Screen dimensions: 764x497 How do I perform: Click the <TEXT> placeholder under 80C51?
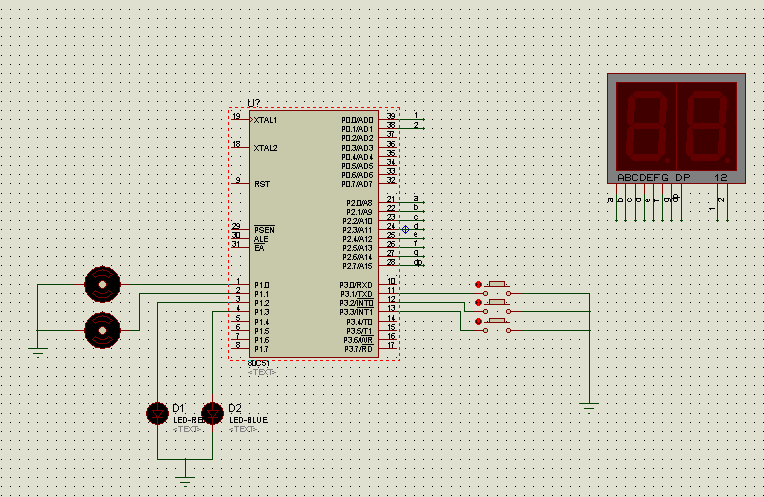262,372
